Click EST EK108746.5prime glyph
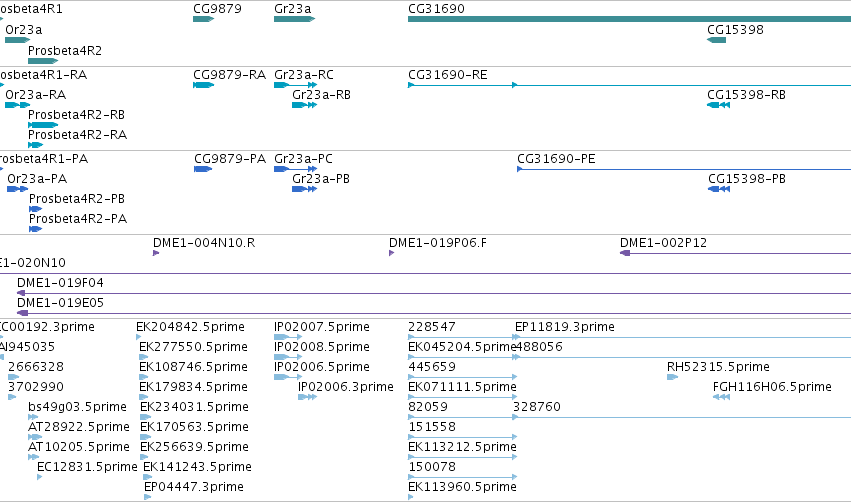851x502 pixels. [x=144, y=377]
